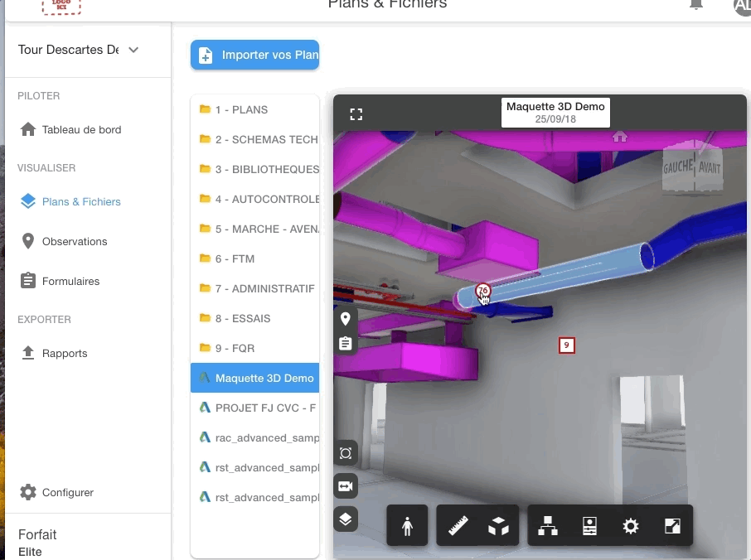Screen dimensions: 751x560
Task: Click the logo placeholder in the header
Action: pyautogui.click(x=61, y=7)
